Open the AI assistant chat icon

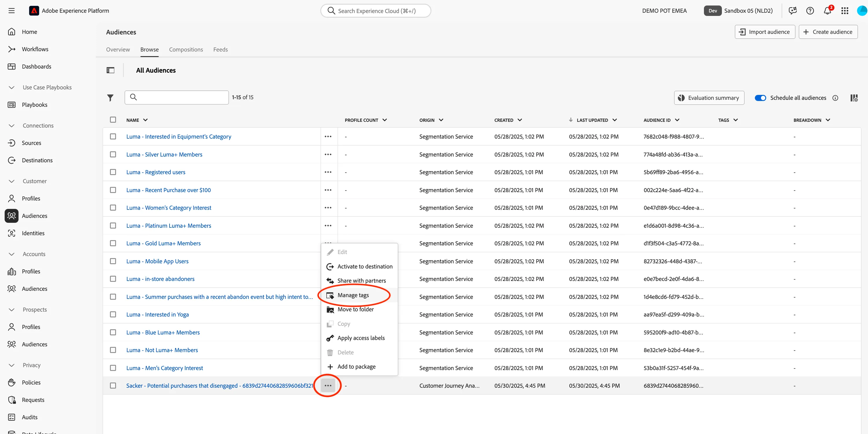click(x=792, y=11)
